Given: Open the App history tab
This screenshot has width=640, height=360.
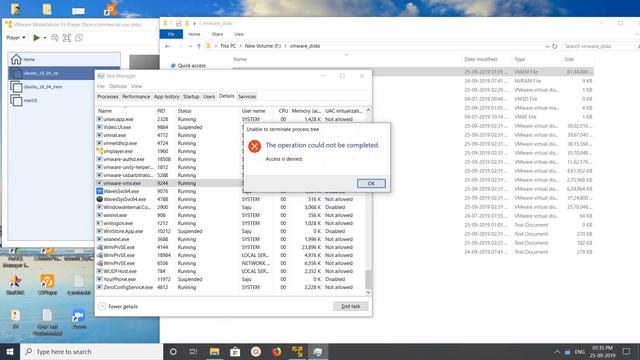Looking at the screenshot, I should tap(167, 97).
